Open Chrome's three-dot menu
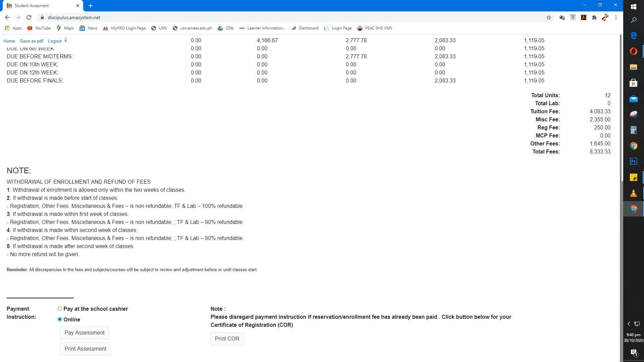Viewport: 644px width, 362px height. [616, 17]
